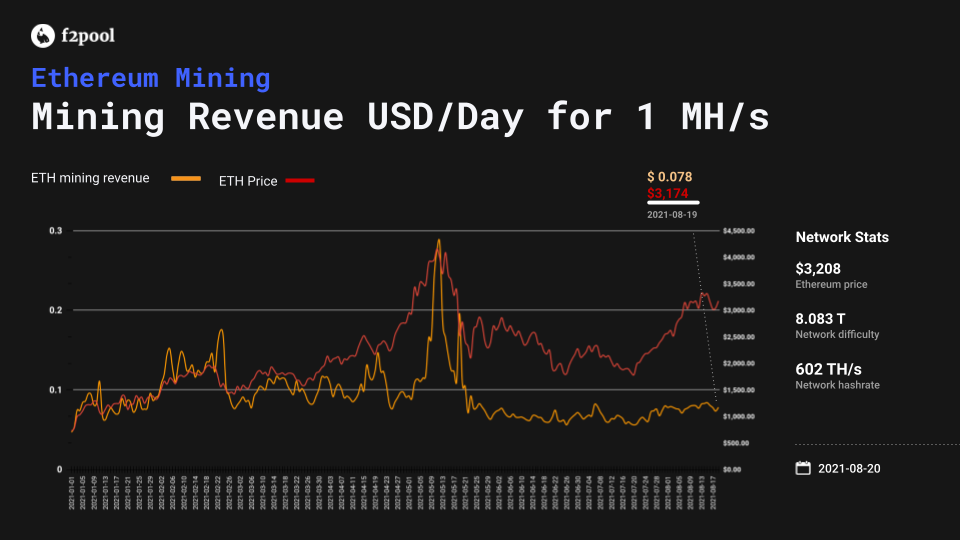The height and width of the screenshot is (540, 960).
Task: Click the '$3,208' Ethereum price value
Action: [818, 269]
